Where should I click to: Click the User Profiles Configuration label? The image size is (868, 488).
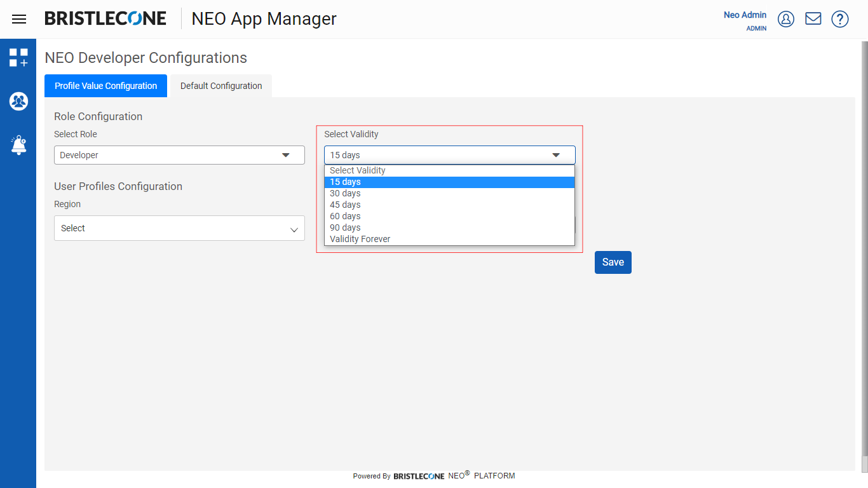(x=118, y=186)
